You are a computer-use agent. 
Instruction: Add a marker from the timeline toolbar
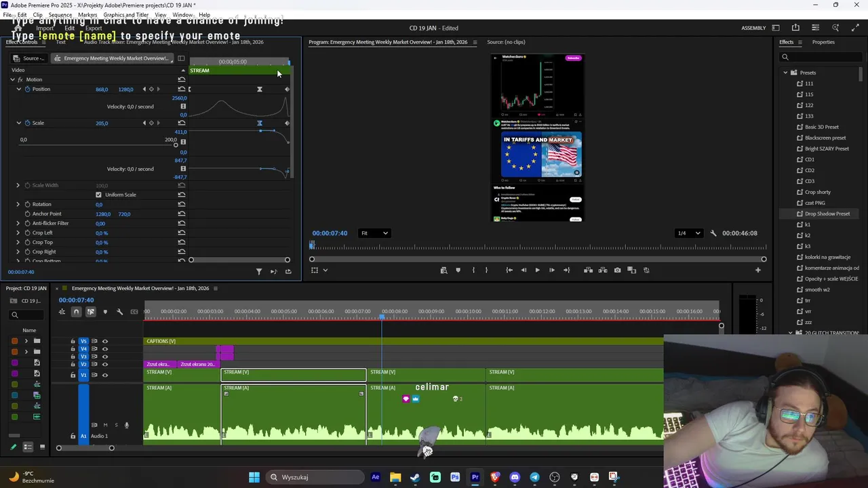(x=105, y=312)
